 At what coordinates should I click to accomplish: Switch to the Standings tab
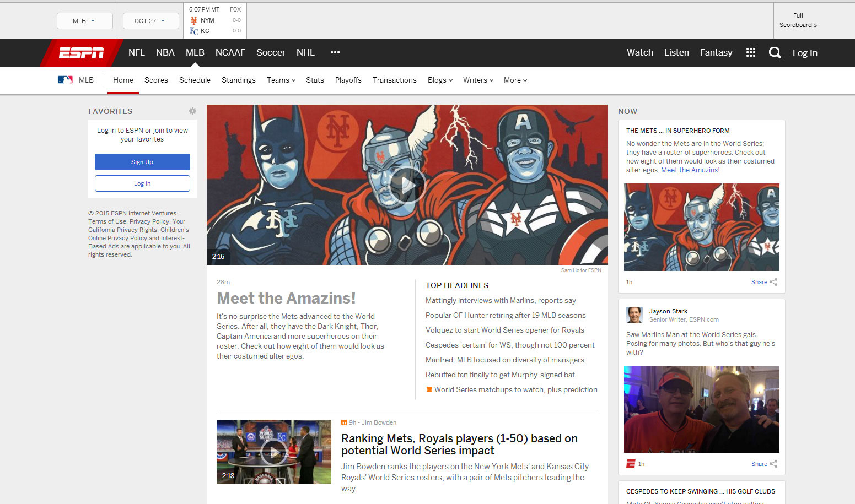pos(239,80)
